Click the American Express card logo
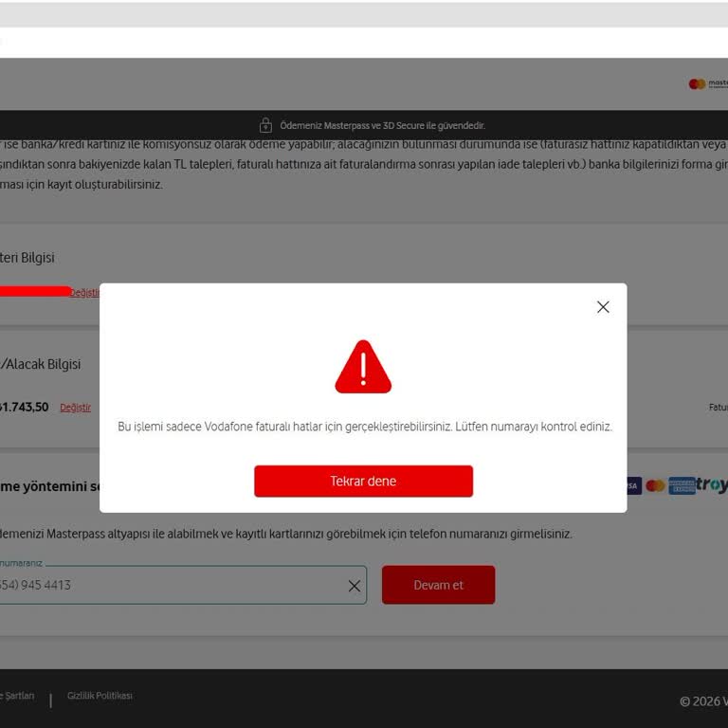Screen dimensions: 728x728 pos(682,485)
